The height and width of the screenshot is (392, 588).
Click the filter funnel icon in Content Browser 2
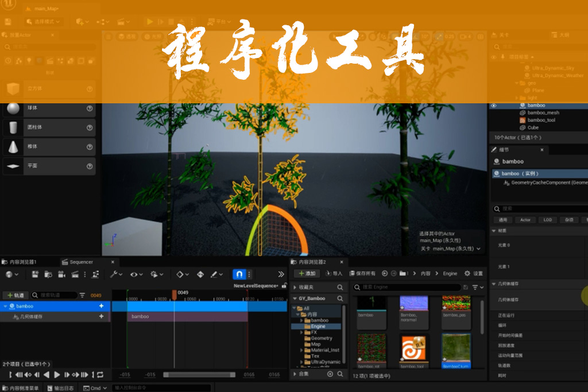click(475, 287)
